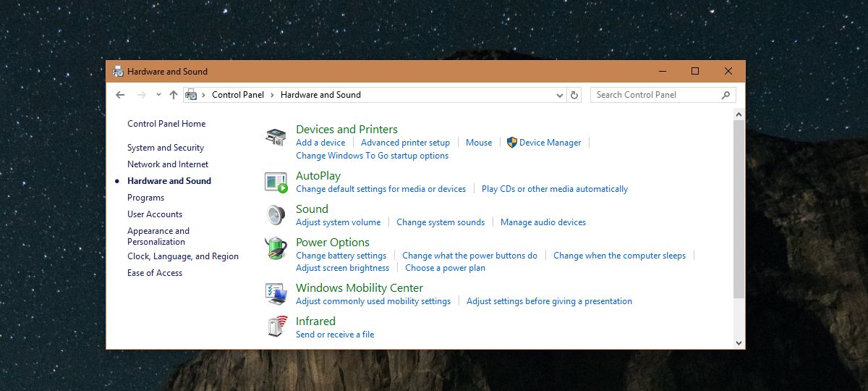Screen dimensions: 868x391
Task: Open the Power Options battery icon
Action: point(276,249)
